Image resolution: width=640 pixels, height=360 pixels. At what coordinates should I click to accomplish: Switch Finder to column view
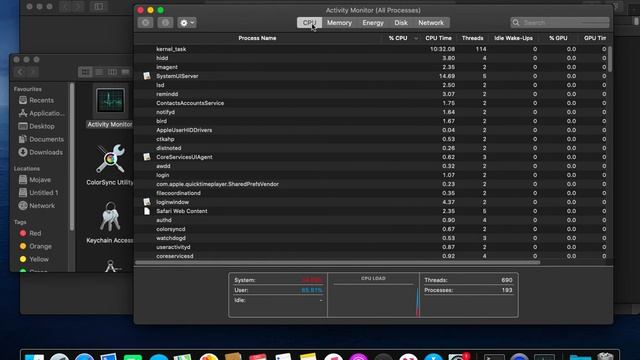point(112,72)
